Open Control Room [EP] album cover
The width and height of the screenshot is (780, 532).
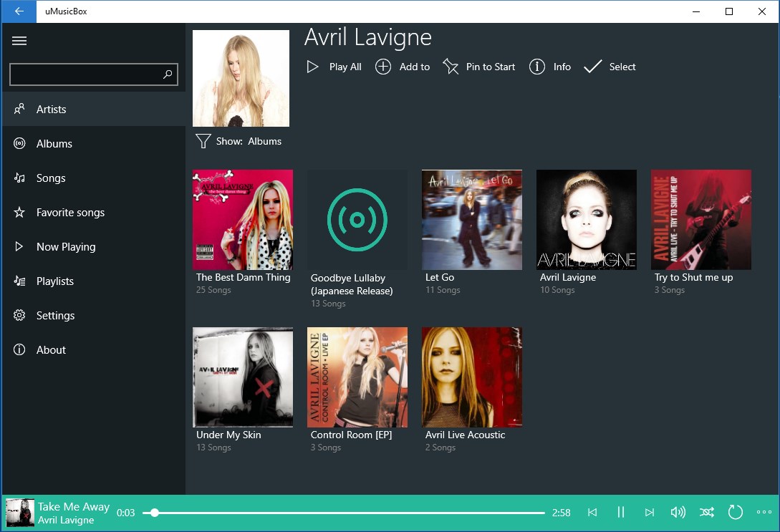[357, 377]
